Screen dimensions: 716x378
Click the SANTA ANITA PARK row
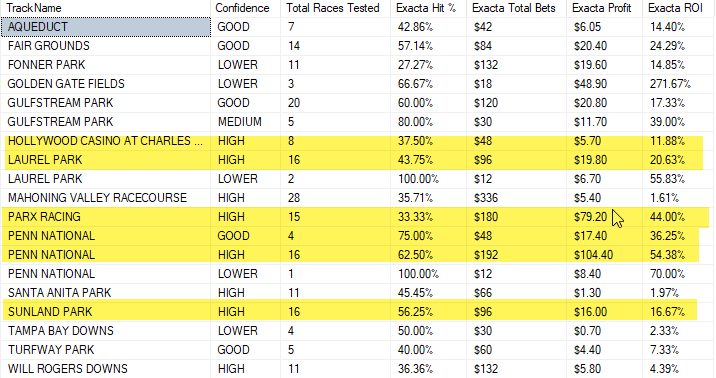358,293
